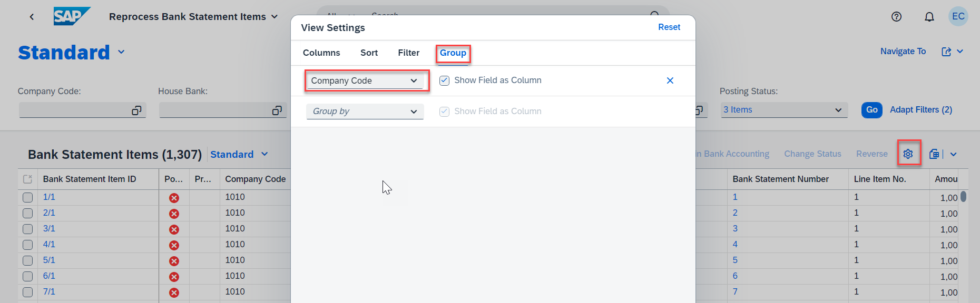Open the Company Code group dropdown
This screenshot has width=980, height=303.
(x=365, y=80)
